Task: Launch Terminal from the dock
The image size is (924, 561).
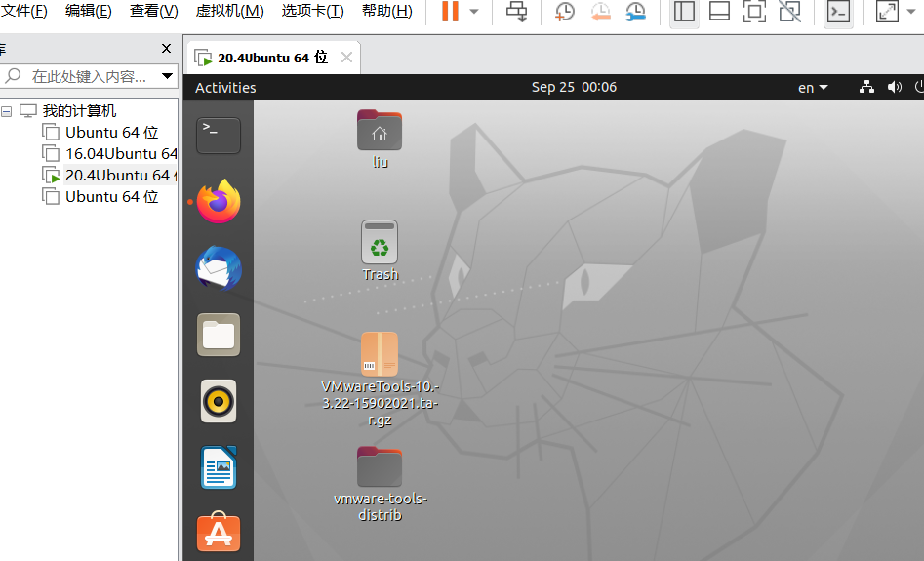Action: pyautogui.click(x=219, y=136)
